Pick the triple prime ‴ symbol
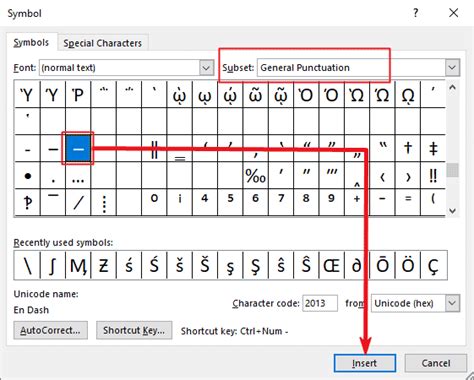 pos(331,176)
